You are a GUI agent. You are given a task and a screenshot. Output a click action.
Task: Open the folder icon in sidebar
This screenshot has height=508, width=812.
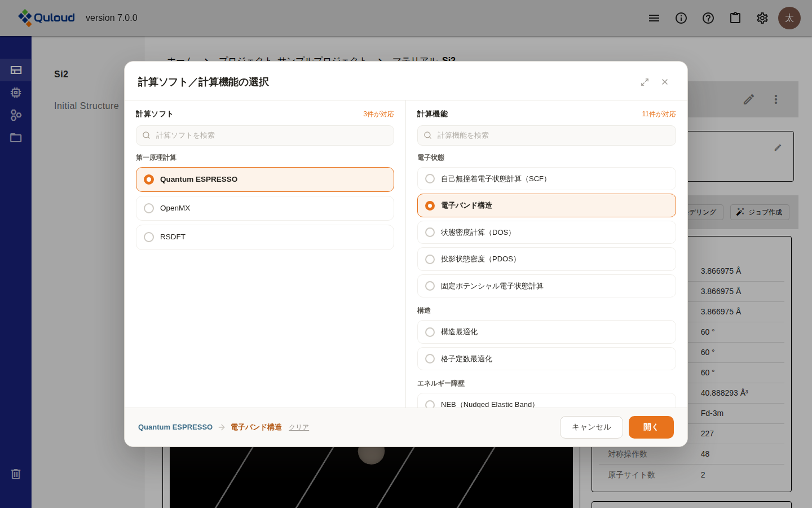pyautogui.click(x=16, y=138)
